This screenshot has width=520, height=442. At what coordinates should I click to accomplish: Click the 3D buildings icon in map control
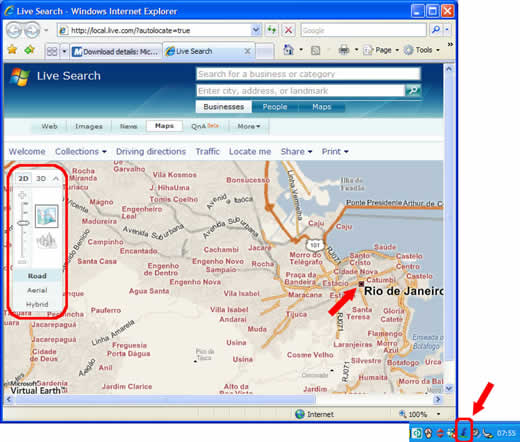click(46, 241)
